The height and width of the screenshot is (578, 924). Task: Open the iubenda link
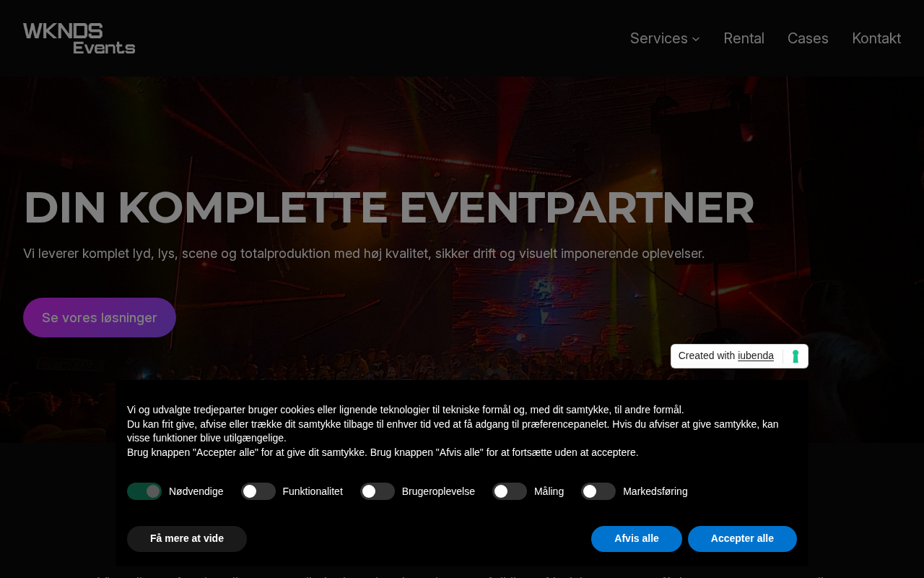[x=756, y=356]
